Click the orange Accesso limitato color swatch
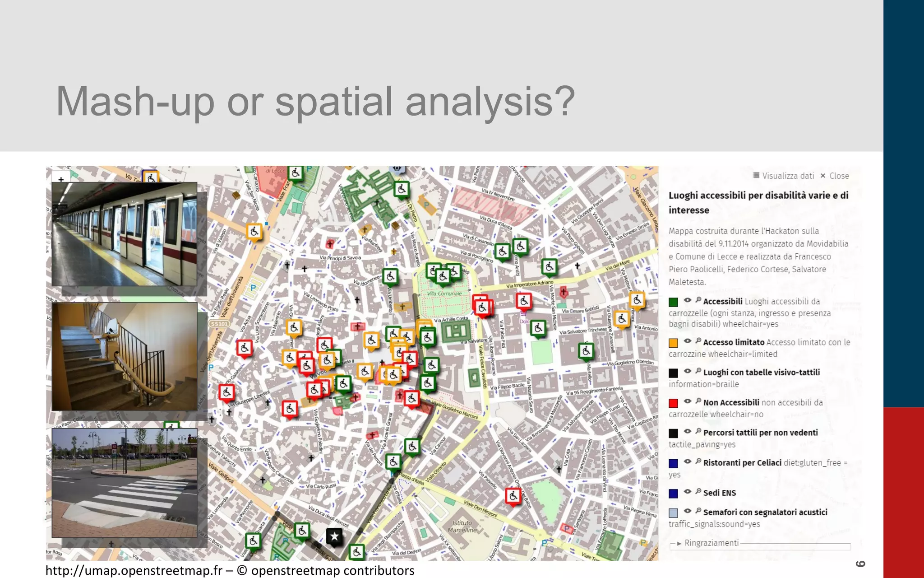Image resolution: width=924 pixels, height=578 pixels. click(x=673, y=343)
